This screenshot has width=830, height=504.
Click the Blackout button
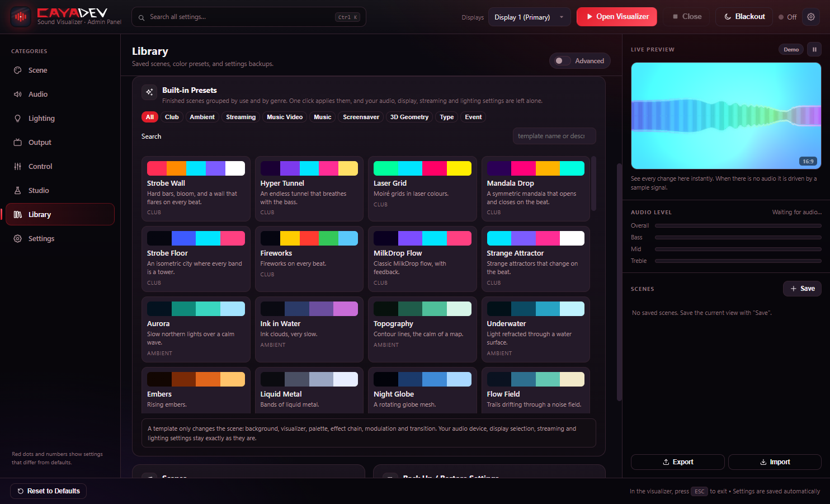pos(744,17)
